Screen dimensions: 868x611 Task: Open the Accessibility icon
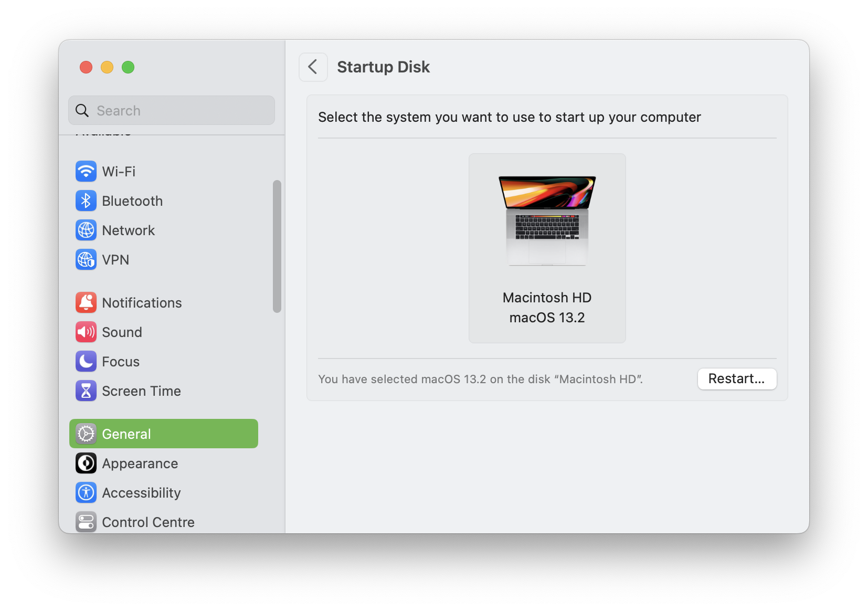click(x=86, y=492)
